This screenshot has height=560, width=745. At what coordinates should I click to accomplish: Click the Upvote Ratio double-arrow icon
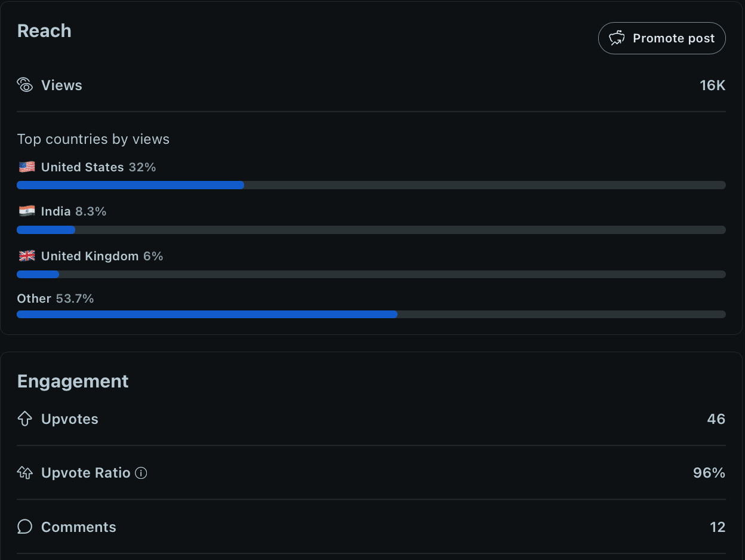(x=25, y=473)
